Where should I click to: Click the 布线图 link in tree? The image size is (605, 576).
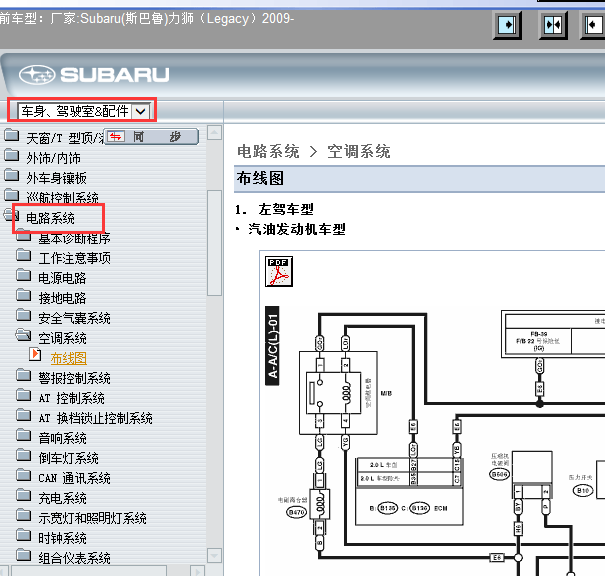coord(69,358)
